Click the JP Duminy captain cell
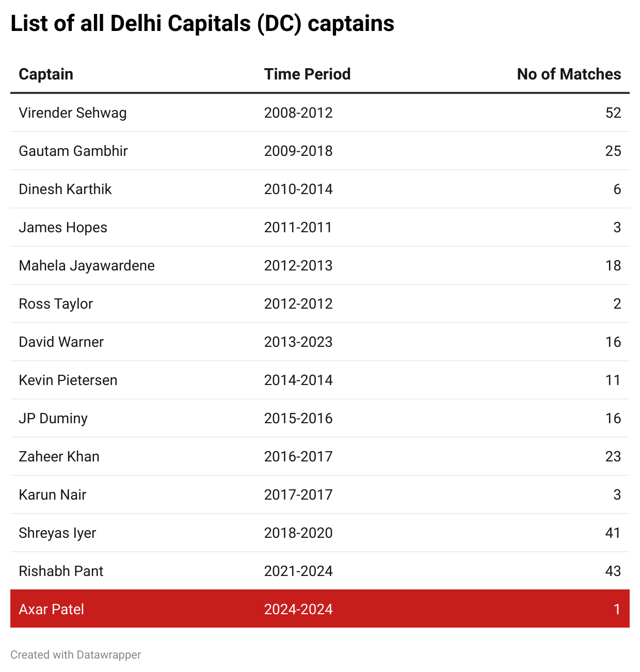 click(53, 419)
